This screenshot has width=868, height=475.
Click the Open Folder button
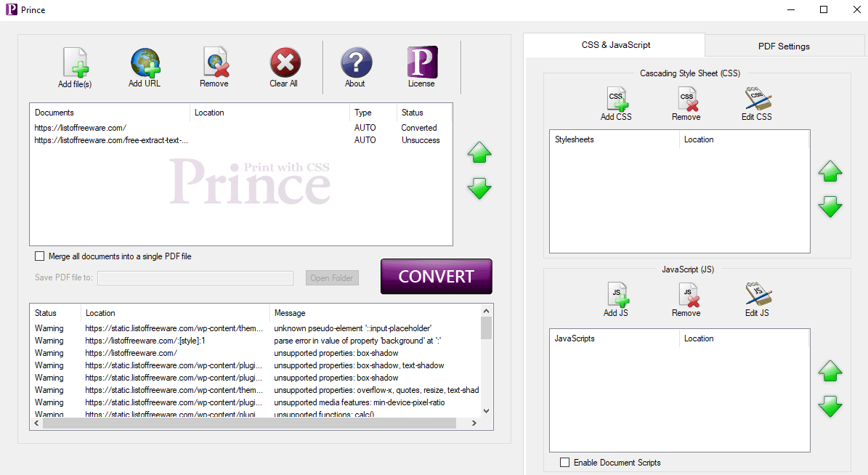pos(332,278)
